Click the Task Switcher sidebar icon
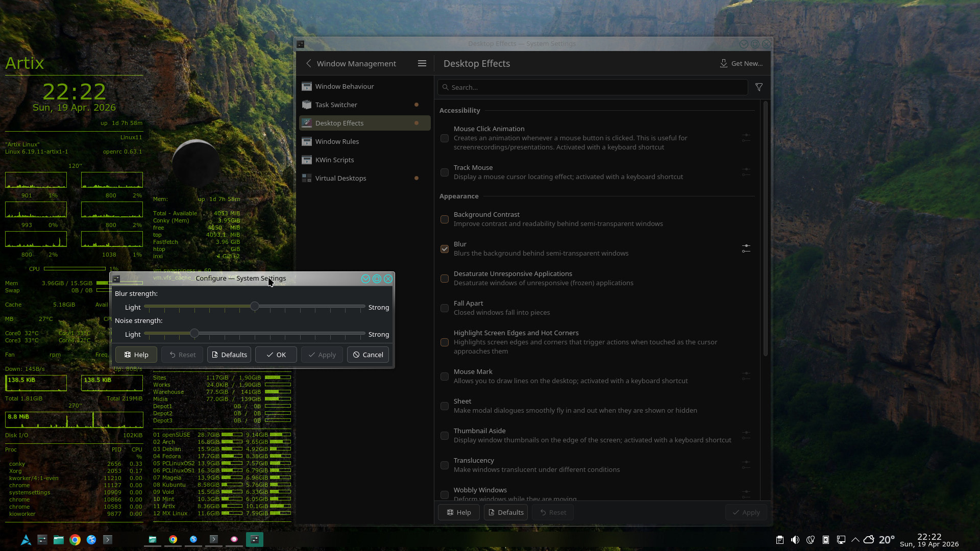Viewport: 980px width, 551px height. coord(307,105)
